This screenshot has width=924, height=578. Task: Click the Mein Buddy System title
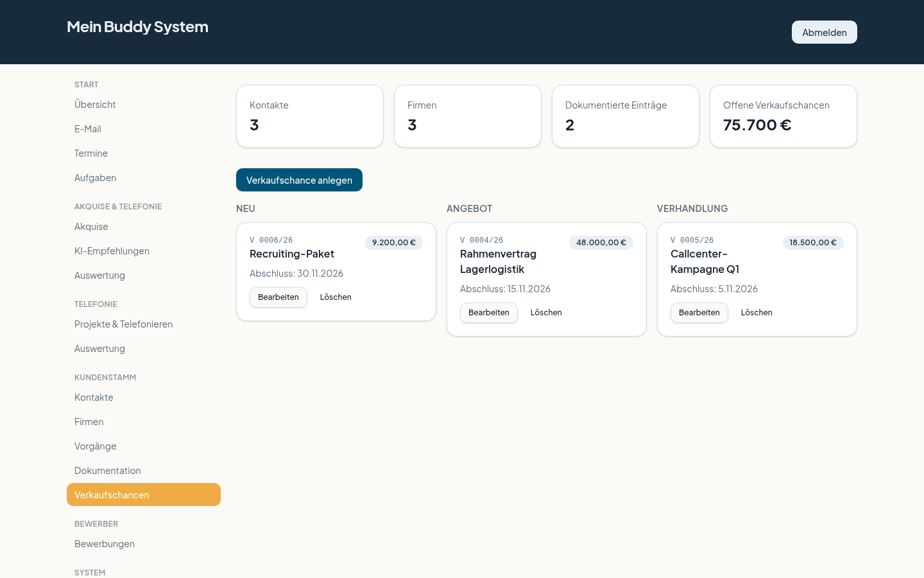[x=137, y=26]
